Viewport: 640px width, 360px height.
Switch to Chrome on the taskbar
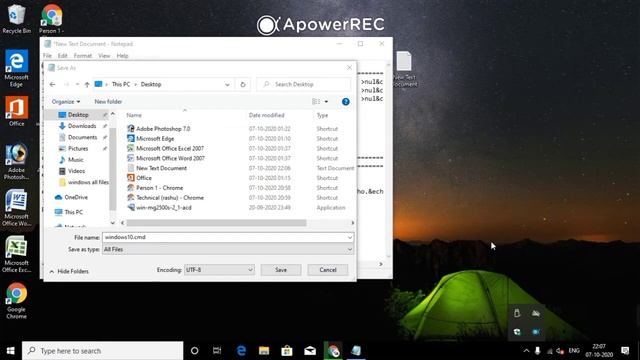[333, 351]
